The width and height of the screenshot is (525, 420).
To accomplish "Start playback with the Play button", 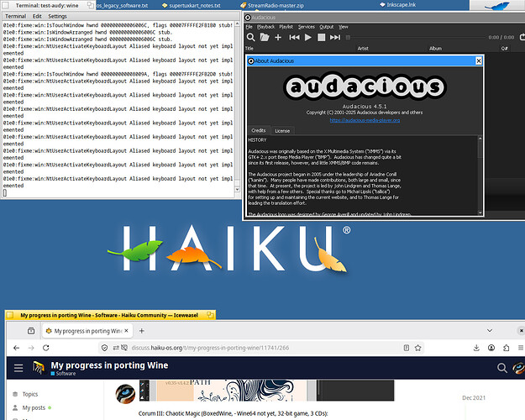I will [x=308, y=38].
